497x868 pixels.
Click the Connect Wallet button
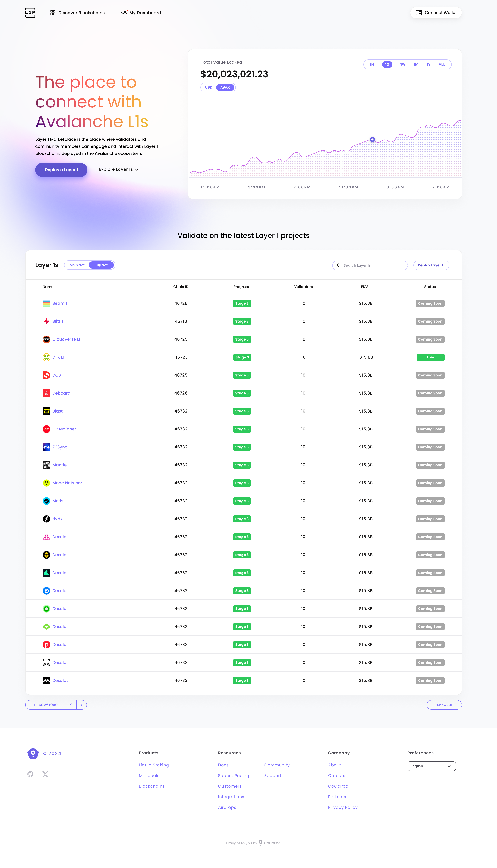point(436,13)
